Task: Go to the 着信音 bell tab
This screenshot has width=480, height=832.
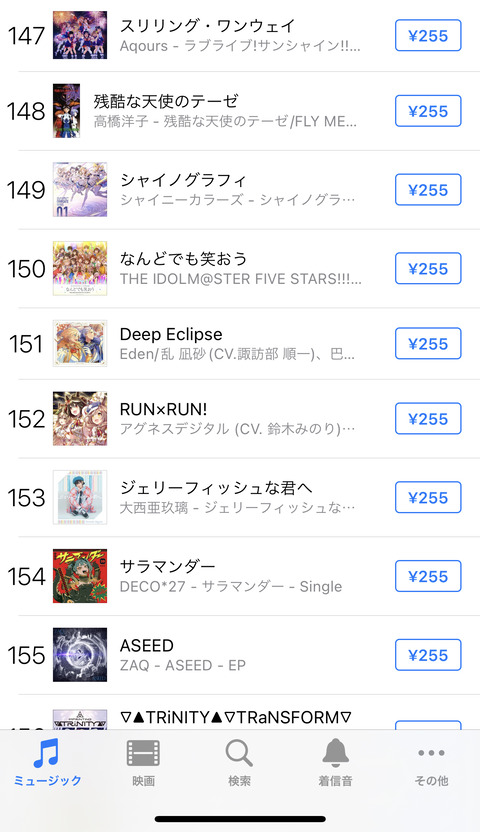Action: tap(335, 763)
